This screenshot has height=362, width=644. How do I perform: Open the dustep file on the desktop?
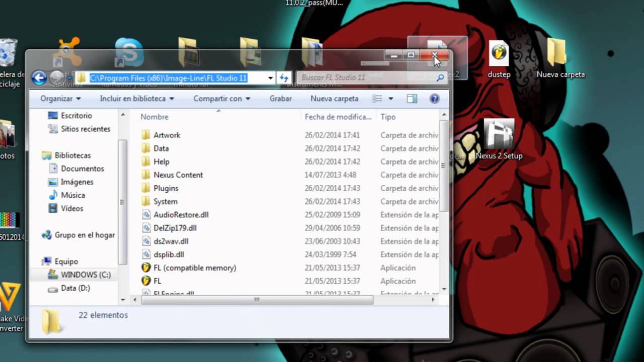coord(499,59)
